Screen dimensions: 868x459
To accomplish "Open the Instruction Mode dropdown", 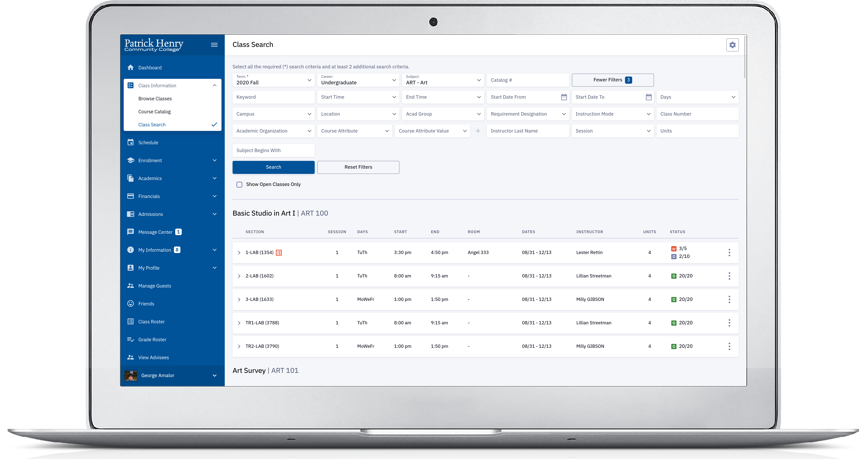I will coord(613,114).
